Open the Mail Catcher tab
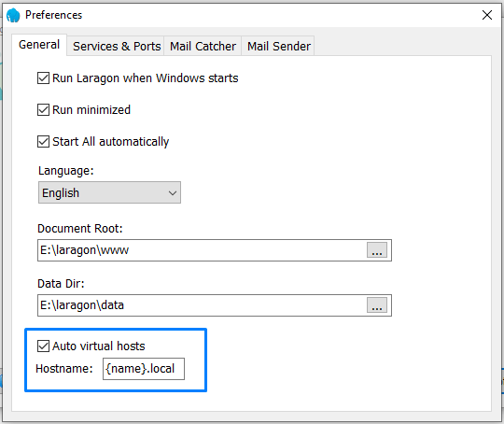This screenshot has width=504, height=424. [203, 46]
